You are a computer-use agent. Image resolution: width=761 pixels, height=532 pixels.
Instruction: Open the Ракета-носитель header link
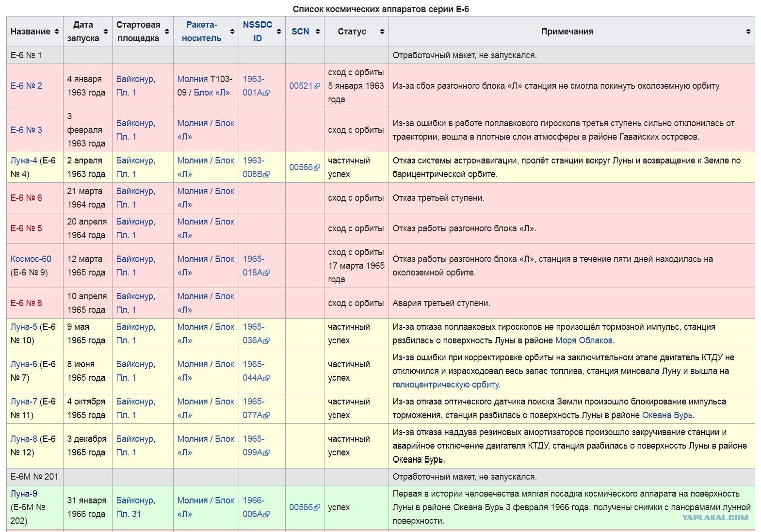(x=202, y=32)
